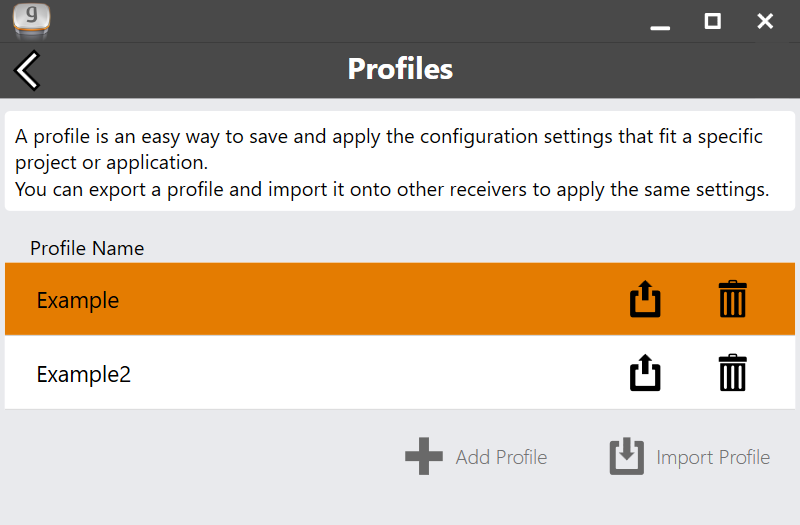Click the Import Profile text button
The height and width of the screenshot is (525, 800).
(713, 457)
